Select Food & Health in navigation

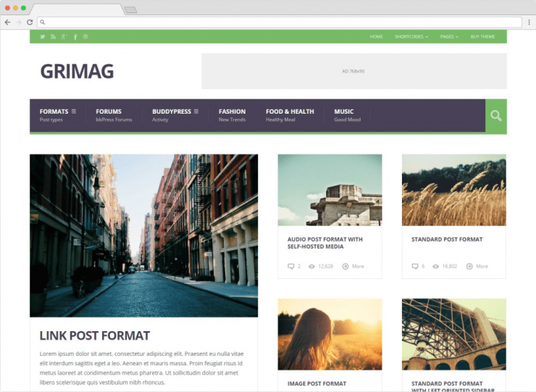tap(290, 112)
